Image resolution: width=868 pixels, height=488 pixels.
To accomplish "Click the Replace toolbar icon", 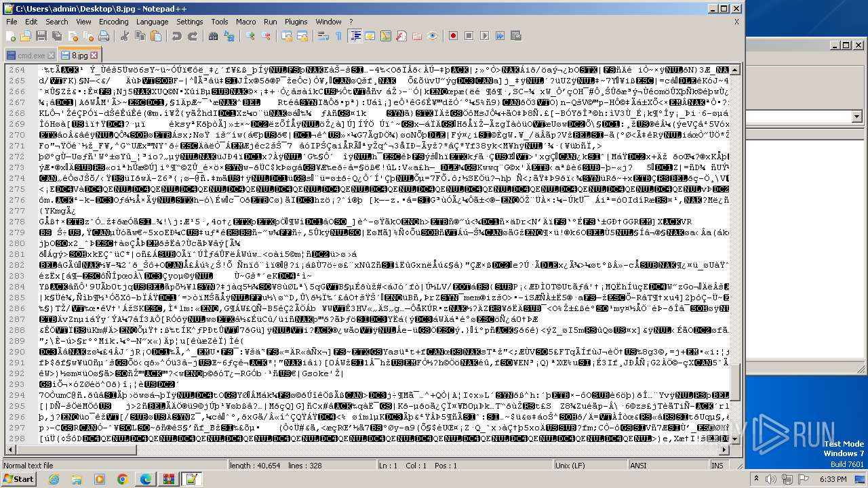I will click(x=229, y=36).
